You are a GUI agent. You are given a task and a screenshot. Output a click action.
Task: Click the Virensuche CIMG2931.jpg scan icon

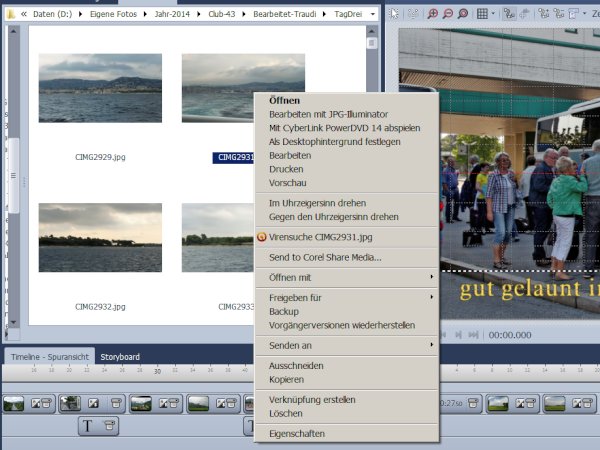click(x=262, y=237)
